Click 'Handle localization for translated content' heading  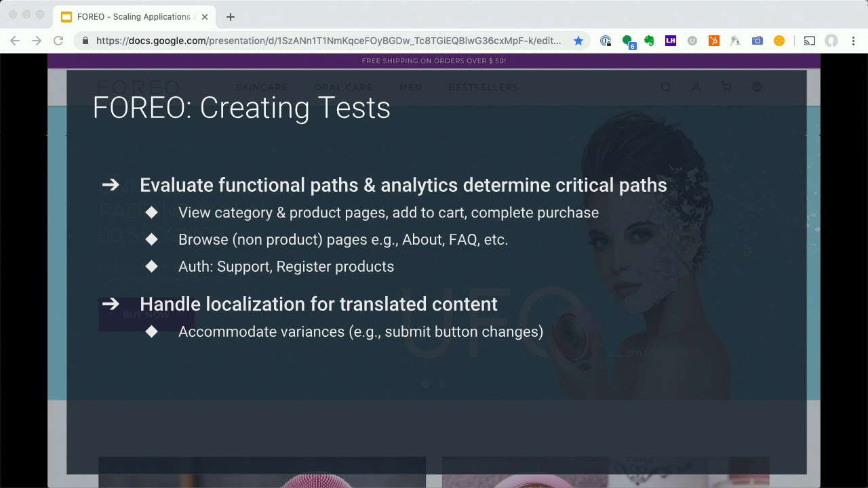[319, 304]
